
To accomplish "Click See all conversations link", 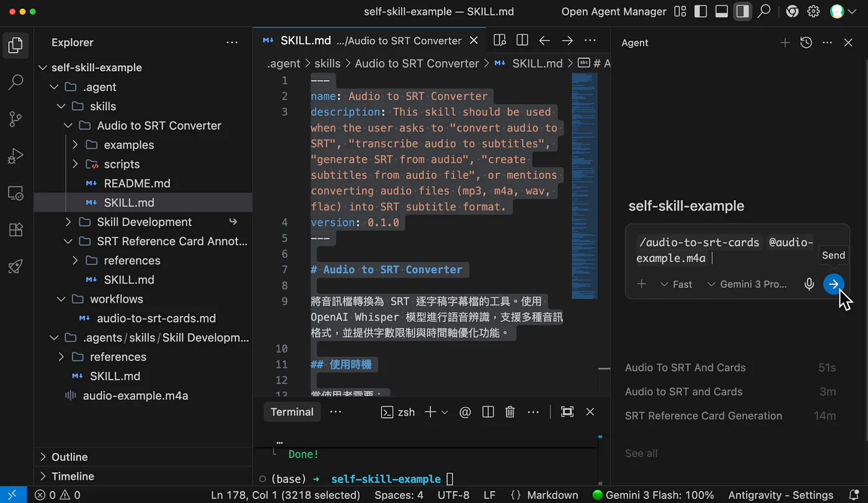I will [x=641, y=453].
